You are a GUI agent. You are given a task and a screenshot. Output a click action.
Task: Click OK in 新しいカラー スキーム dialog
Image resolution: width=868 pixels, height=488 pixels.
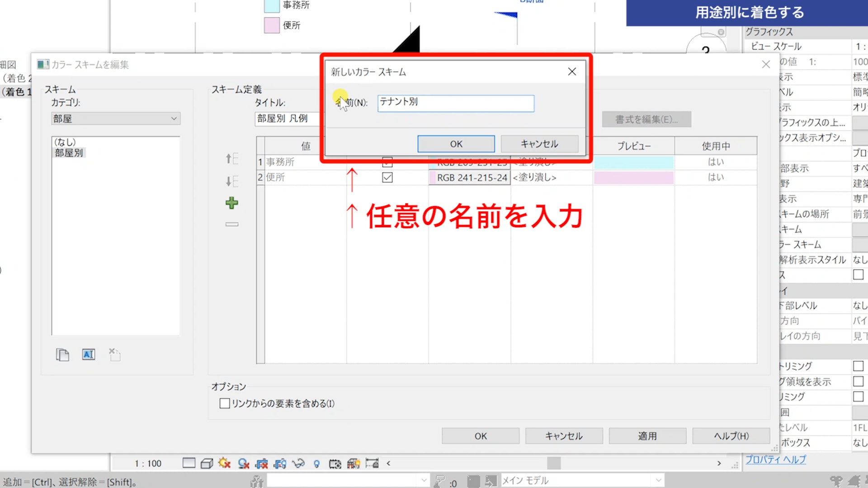(x=456, y=144)
